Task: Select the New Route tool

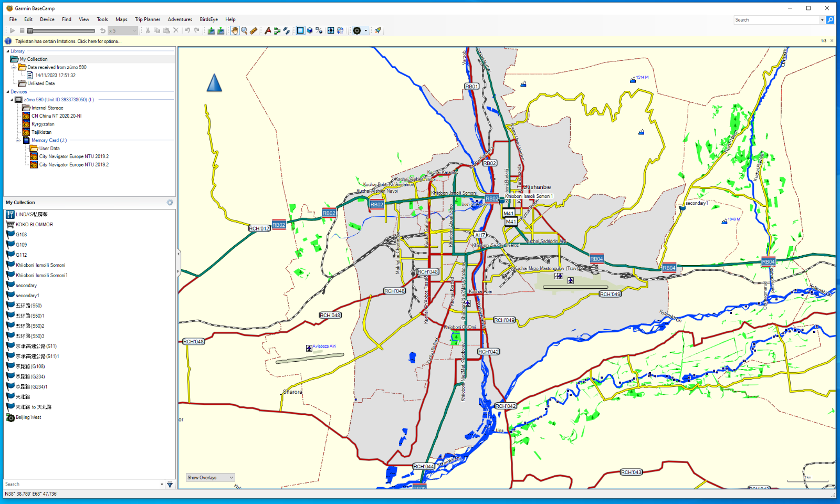Action: pyautogui.click(x=277, y=30)
